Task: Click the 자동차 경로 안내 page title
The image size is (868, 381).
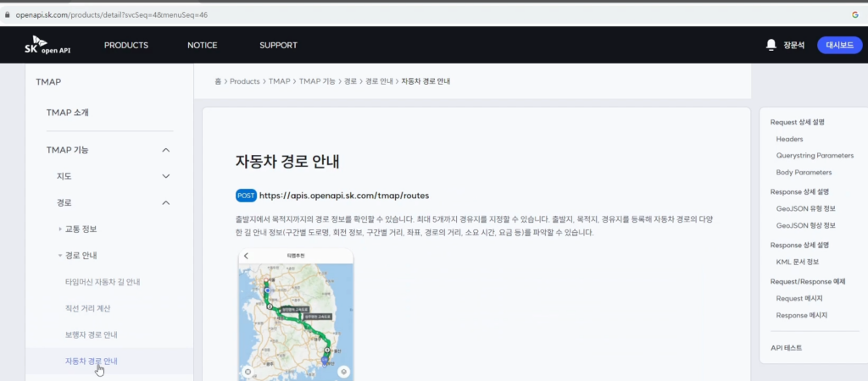Action: [287, 162]
